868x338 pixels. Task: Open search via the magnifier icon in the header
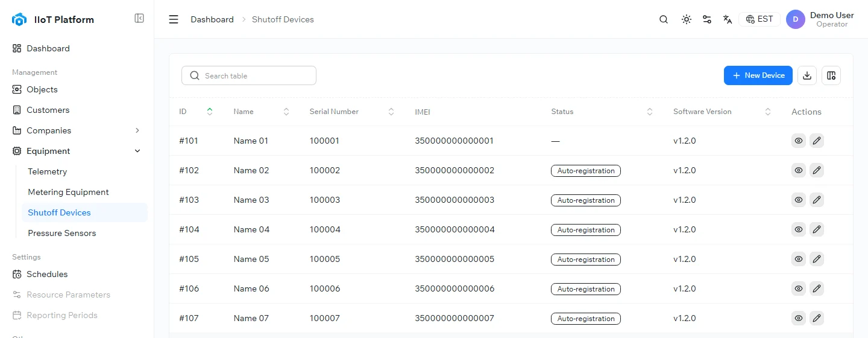tap(664, 19)
